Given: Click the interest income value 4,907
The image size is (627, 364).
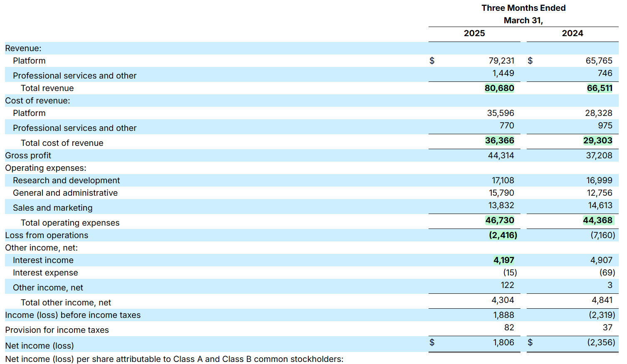Looking at the screenshot, I should (x=602, y=260).
